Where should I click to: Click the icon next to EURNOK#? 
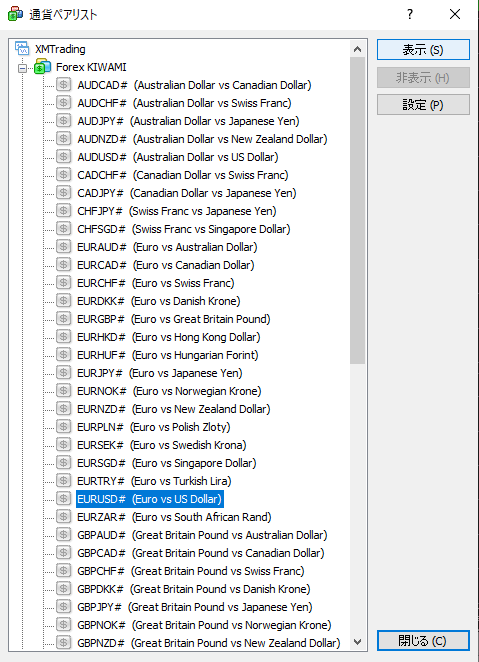63,391
